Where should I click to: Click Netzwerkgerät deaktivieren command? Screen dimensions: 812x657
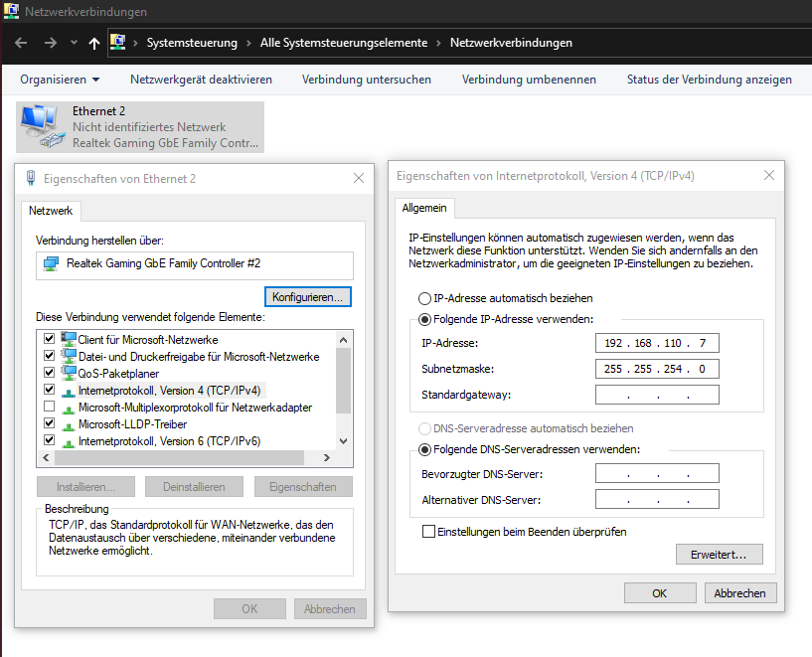[x=201, y=80]
